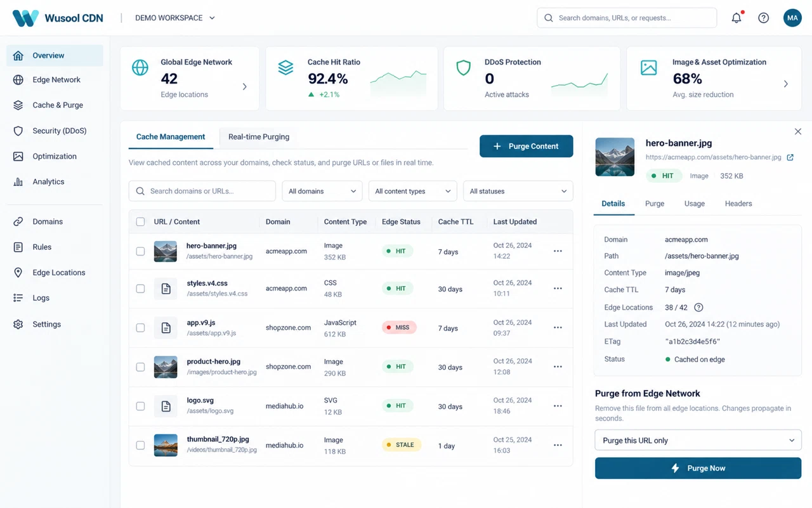Check the product-hero.jpg row checkbox
This screenshot has height=508, width=812.
[140, 367]
